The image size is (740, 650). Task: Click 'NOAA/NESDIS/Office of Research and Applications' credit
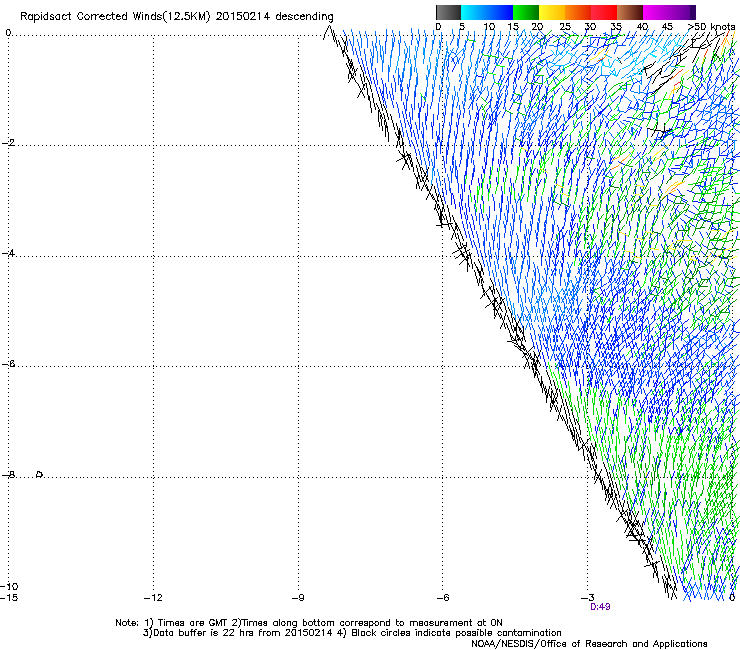point(589,644)
